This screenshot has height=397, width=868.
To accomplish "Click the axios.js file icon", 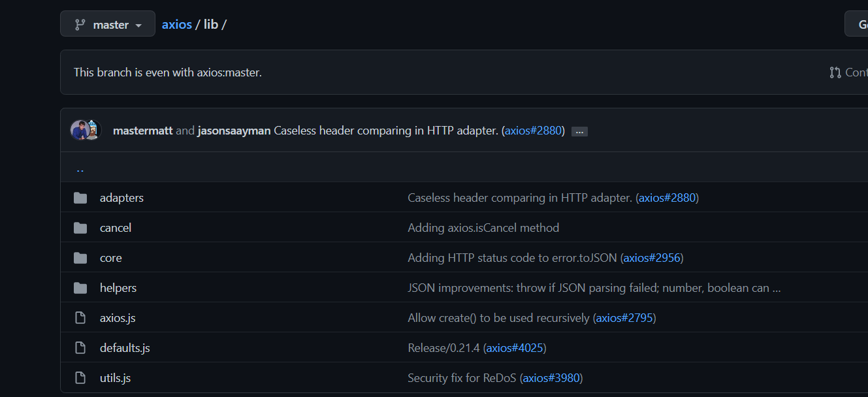I will pos(80,318).
